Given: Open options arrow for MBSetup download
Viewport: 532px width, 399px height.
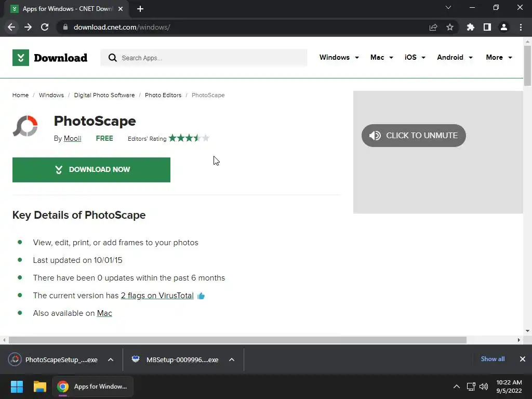Looking at the screenshot, I should (232, 360).
